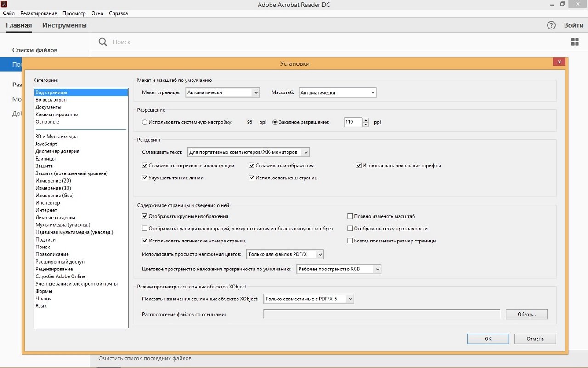Click the Adobe Acrobat logo icon
Viewport: 588px width, 368px height.
(4, 5)
